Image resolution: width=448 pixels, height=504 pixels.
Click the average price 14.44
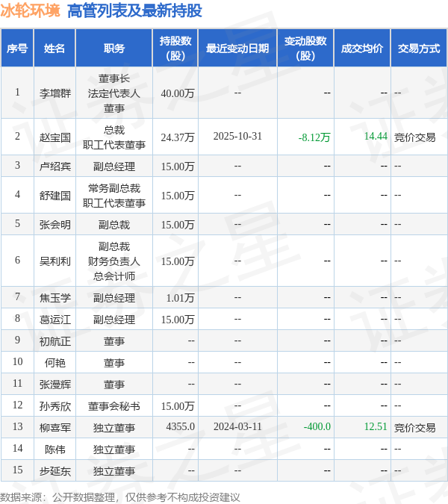click(x=376, y=137)
